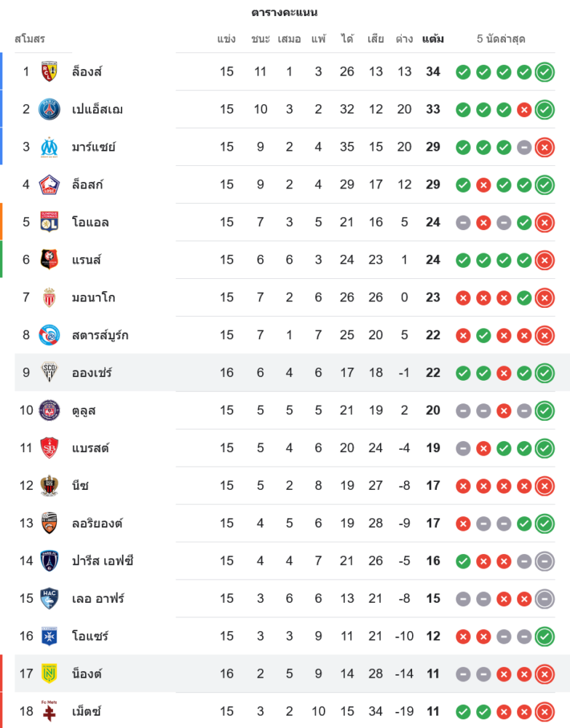Sort table by แต้ม column header
This screenshot has width=570, height=728.
(433, 39)
